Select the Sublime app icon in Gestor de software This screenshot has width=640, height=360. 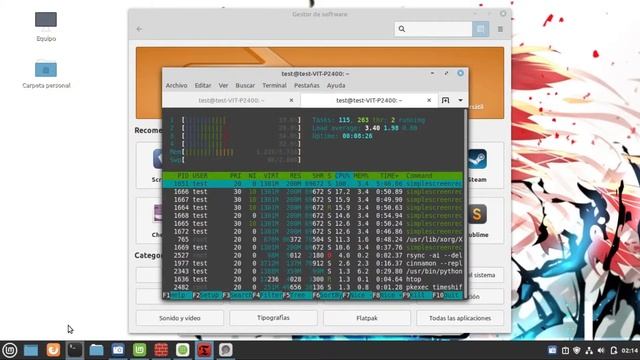[x=477, y=214]
